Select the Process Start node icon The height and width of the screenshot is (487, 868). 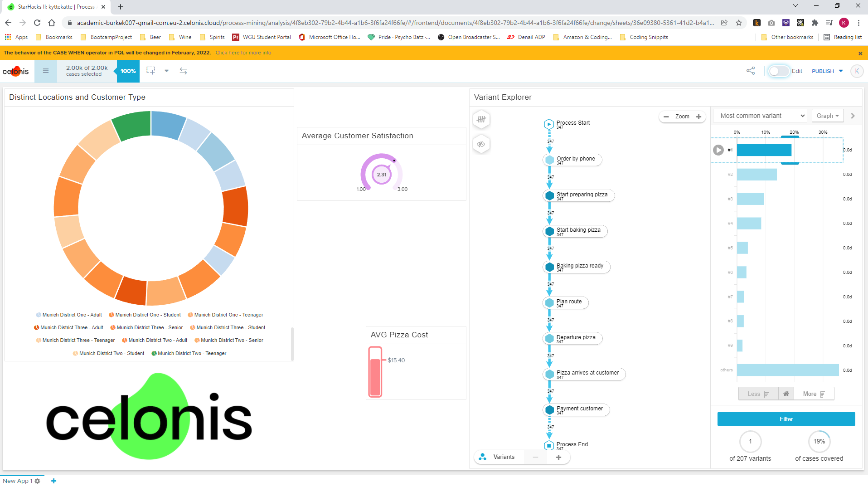point(549,124)
